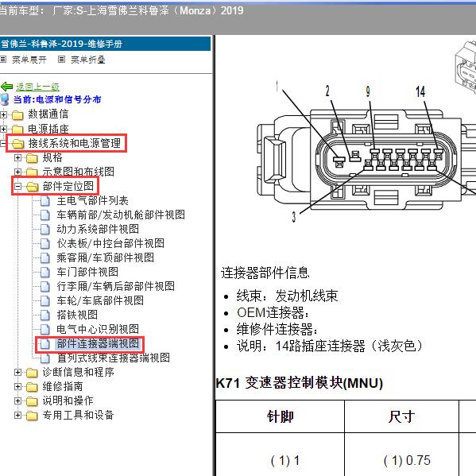
Task: Click the 菜单折叠 list icon
Action: coord(61,59)
